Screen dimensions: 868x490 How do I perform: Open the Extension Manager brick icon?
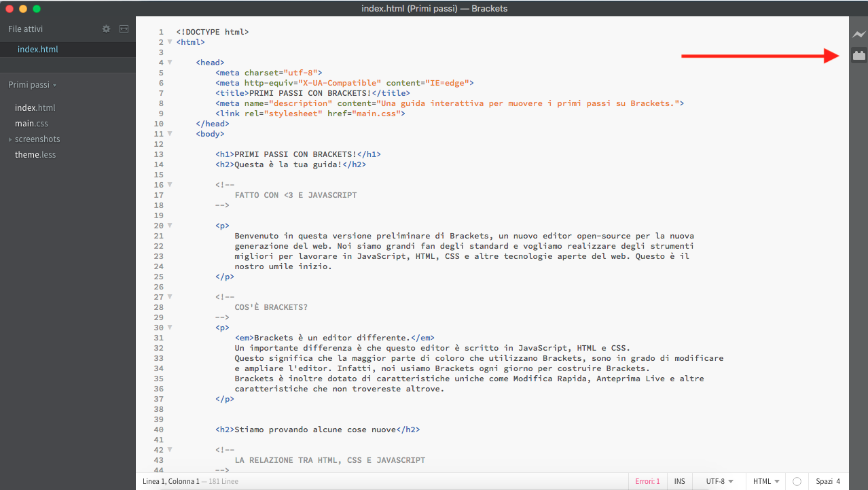pos(859,56)
